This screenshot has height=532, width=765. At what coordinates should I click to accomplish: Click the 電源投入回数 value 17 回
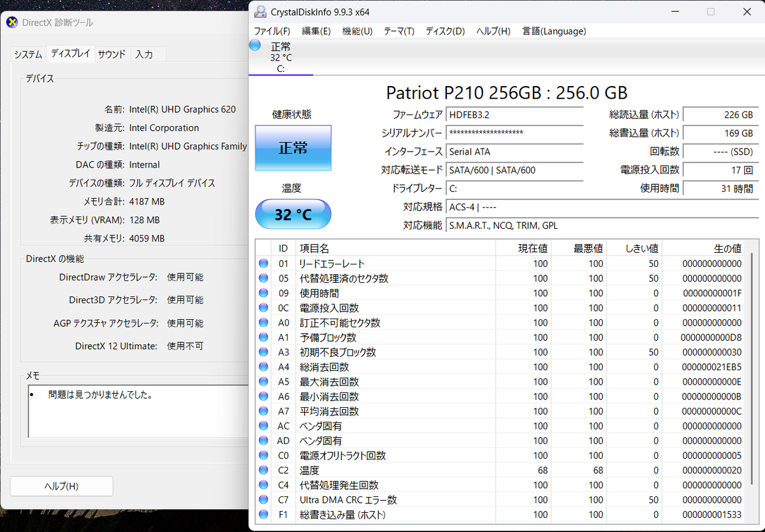pyautogui.click(x=720, y=170)
